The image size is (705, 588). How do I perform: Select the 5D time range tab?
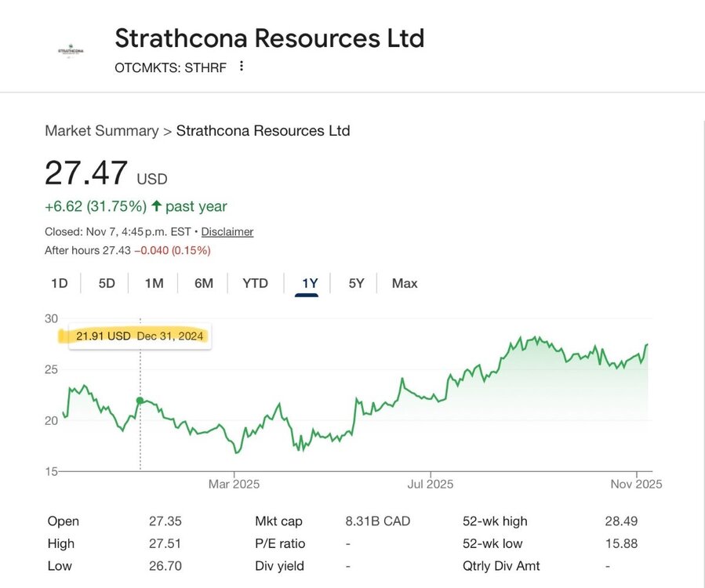tap(107, 283)
